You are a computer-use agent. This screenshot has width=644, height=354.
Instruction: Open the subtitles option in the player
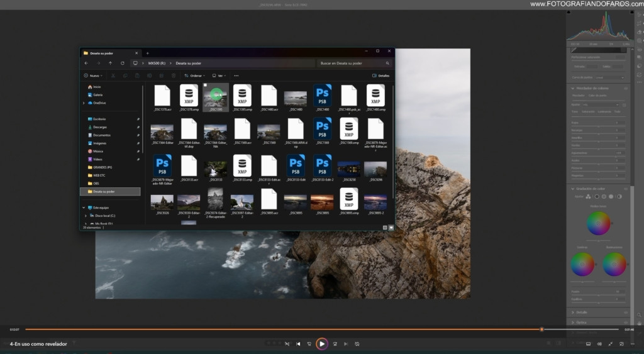[588, 344]
